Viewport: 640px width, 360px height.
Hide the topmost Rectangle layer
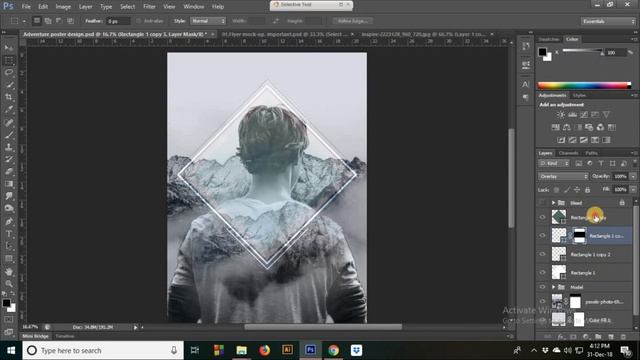tap(542, 217)
